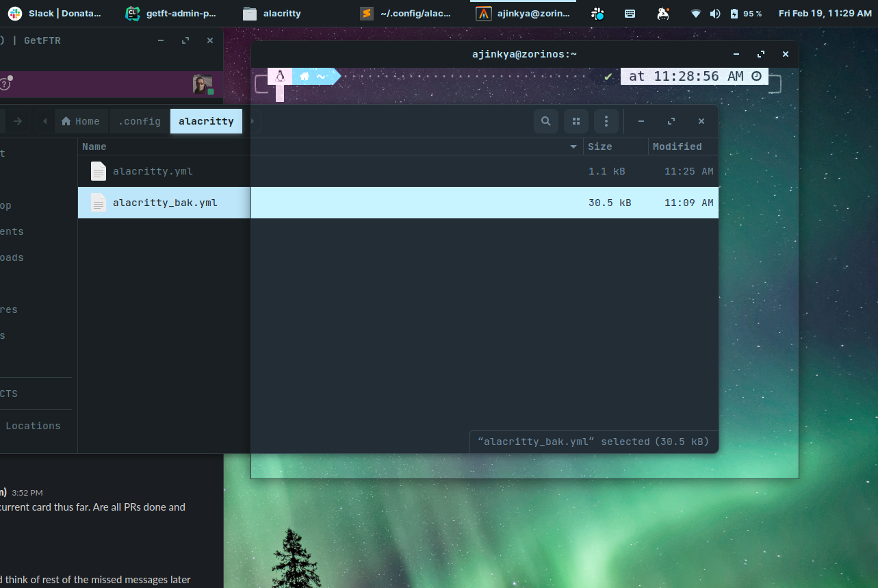This screenshot has width=878, height=588.
Task: Expand the chevron after the alacritty breadcrumb
Action: (251, 121)
